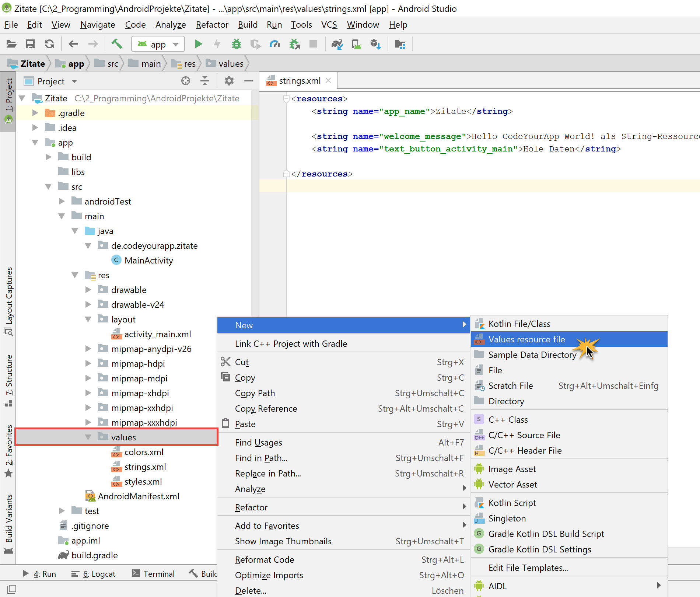Open the Profiler gauge icon
700x597 pixels.
275,44
